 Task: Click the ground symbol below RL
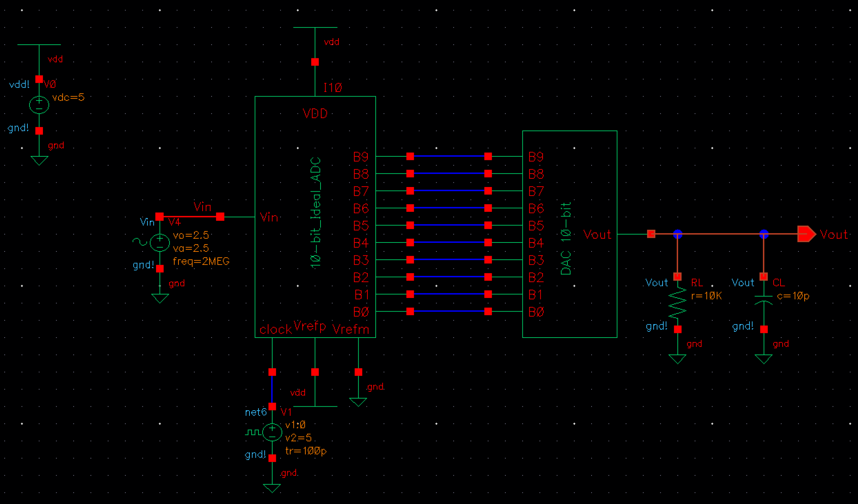[677, 358]
